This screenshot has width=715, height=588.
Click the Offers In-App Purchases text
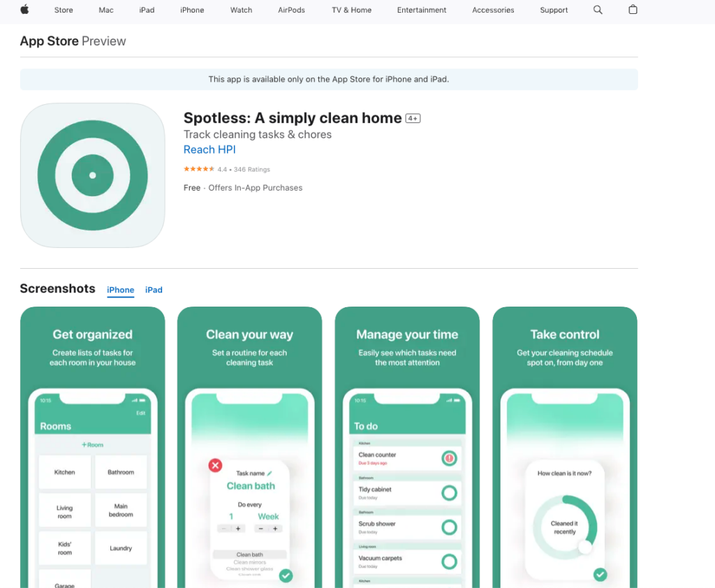[x=256, y=188]
